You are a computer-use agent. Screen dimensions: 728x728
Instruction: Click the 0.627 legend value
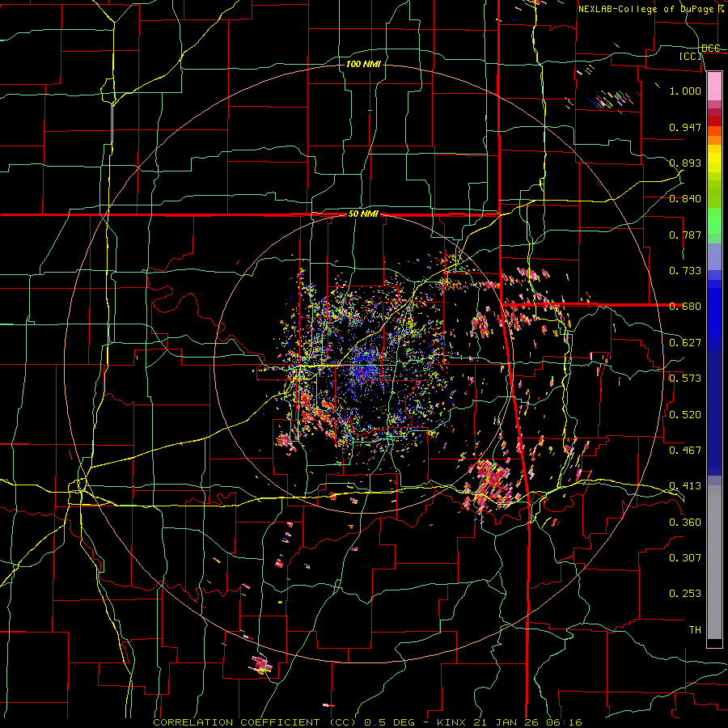tap(685, 343)
